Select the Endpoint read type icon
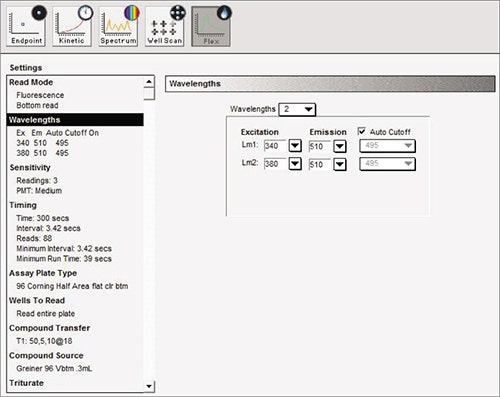Screen dimensions: 500x397 26,27
